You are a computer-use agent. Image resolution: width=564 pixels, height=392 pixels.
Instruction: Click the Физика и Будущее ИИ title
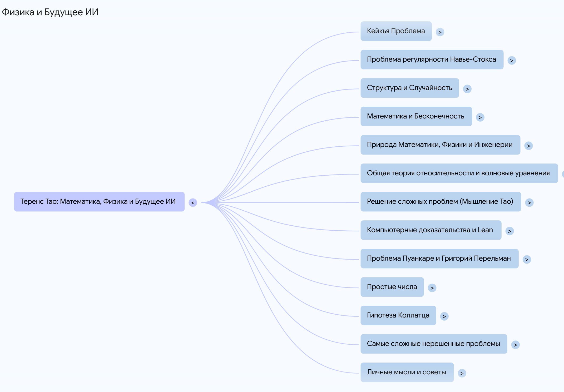tap(50, 12)
